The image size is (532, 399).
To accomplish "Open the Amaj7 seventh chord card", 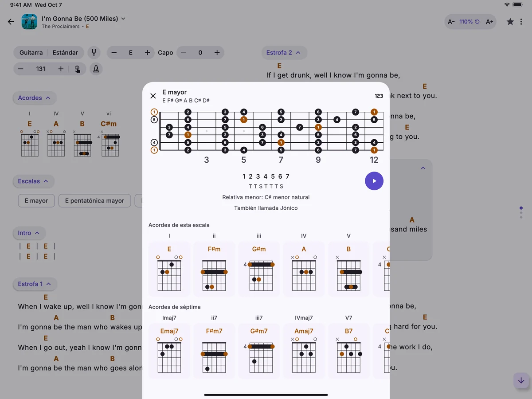I will [x=304, y=351].
